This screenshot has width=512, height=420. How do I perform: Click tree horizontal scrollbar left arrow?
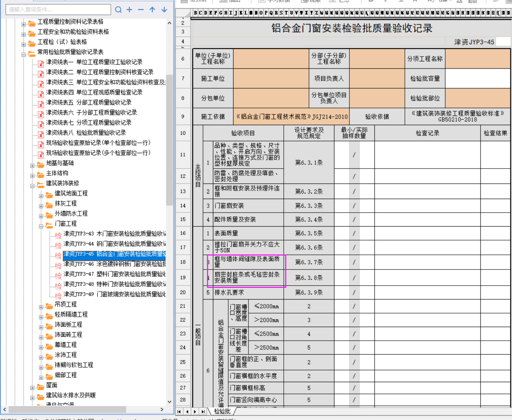pyautogui.click(x=4, y=409)
